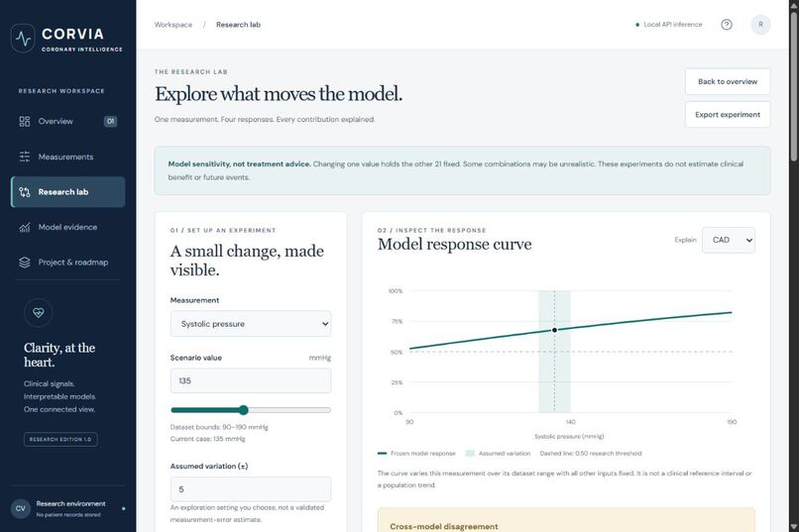Open the Overview sidebar item
The image size is (799, 532).
click(67, 121)
